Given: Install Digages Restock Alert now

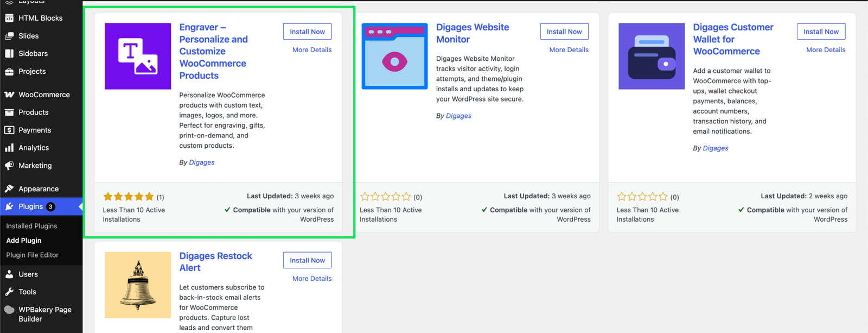Looking at the screenshot, I should [x=307, y=260].
